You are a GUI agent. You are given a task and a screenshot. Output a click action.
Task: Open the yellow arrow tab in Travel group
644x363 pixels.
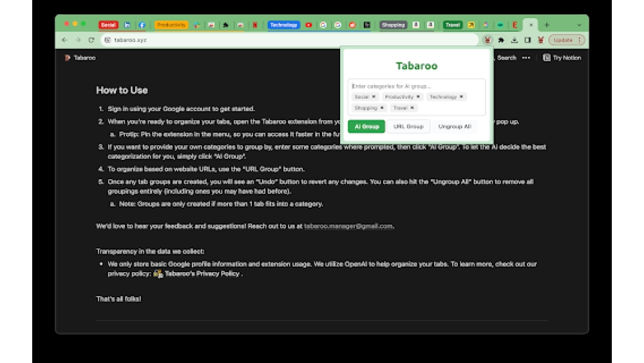pyautogui.click(x=471, y=25)
